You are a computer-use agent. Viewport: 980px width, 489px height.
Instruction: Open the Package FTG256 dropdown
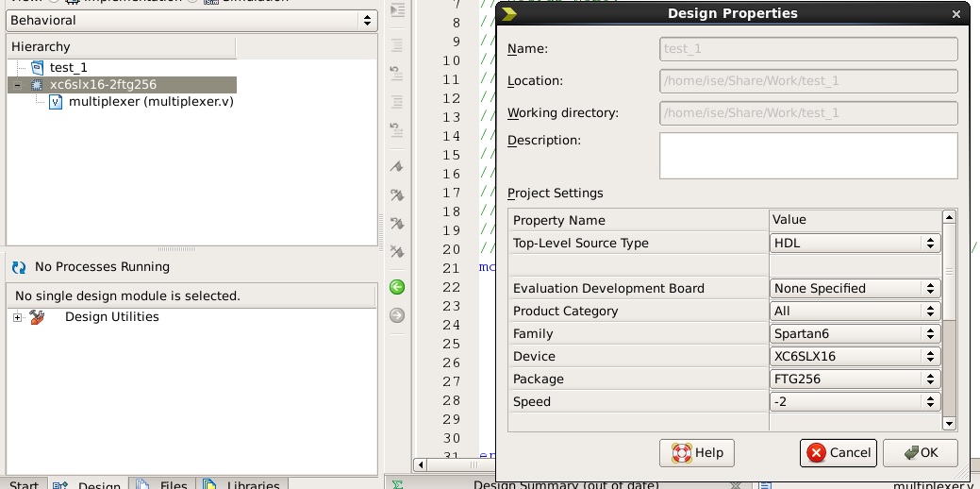pos(855,379)
